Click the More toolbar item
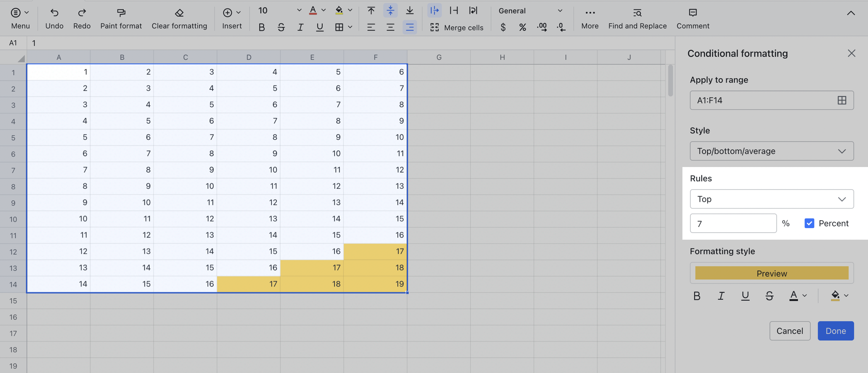This screenshot has height=373, width=868. [590, 18]
